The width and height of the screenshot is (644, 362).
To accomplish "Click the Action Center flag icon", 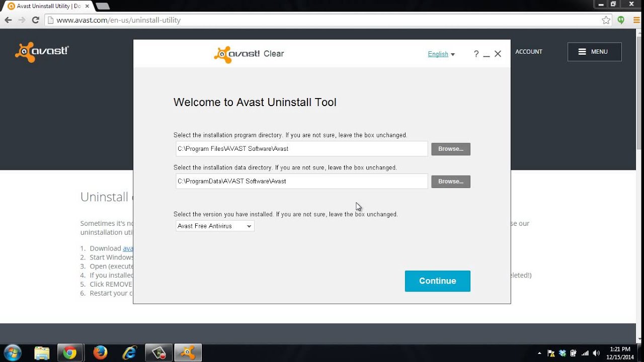I will 551,353.
